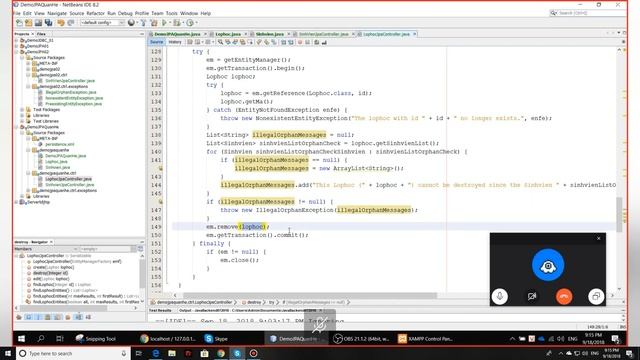Click the Navigator horizontal scrollbar
The width and height of the screenshot is (640, 360).
63,308
